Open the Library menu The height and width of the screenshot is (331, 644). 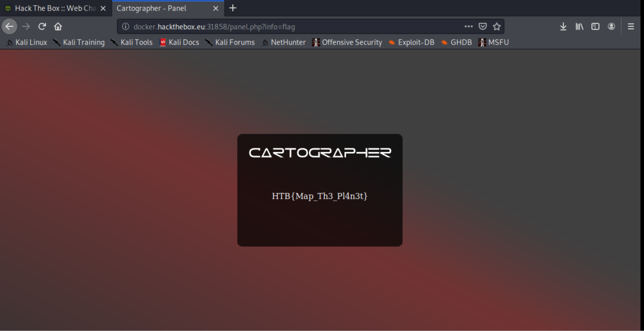pos(579,27)
